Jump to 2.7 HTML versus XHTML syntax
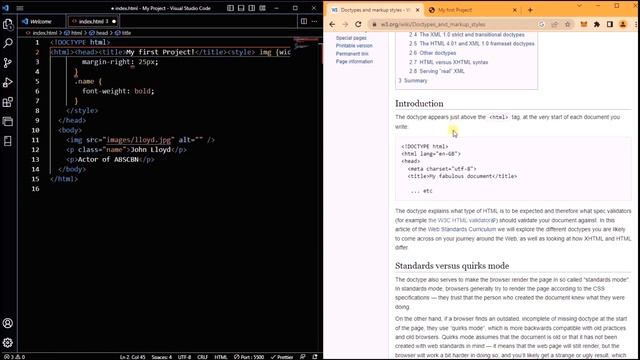The height and width of the screenshot is (360, 640). coord(449,62)
